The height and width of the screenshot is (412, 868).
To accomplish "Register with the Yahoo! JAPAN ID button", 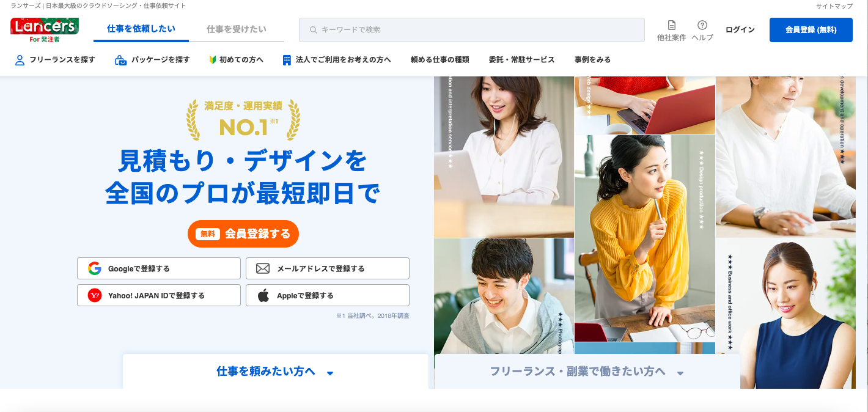I will 159,295.
